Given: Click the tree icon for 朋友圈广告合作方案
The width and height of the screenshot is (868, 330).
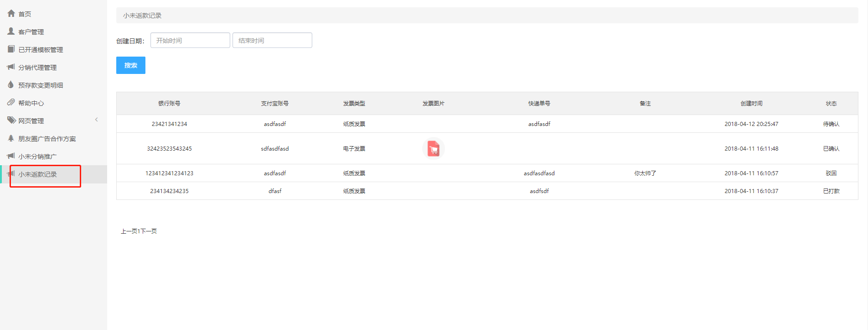Looking at the screenshot, I should (x=11, y=138).
